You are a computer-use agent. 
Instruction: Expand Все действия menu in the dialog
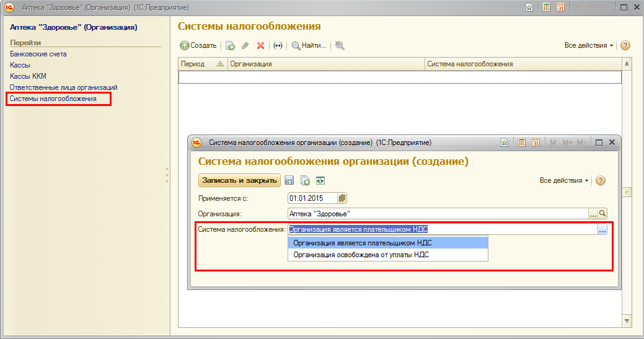tap(565, 180)
